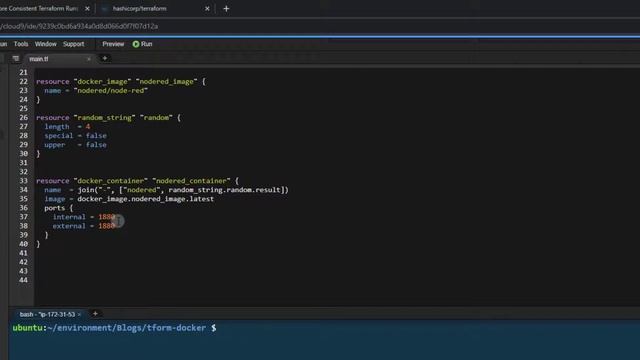Close the bash terminal tab

click(x=79, y=314)
